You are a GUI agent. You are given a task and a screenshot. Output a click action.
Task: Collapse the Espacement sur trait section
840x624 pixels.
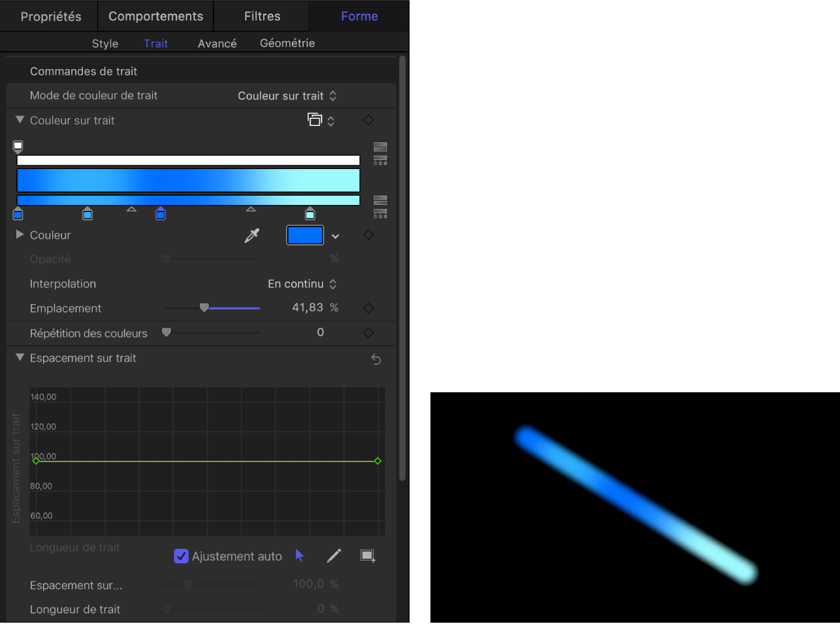pos(20,358)
